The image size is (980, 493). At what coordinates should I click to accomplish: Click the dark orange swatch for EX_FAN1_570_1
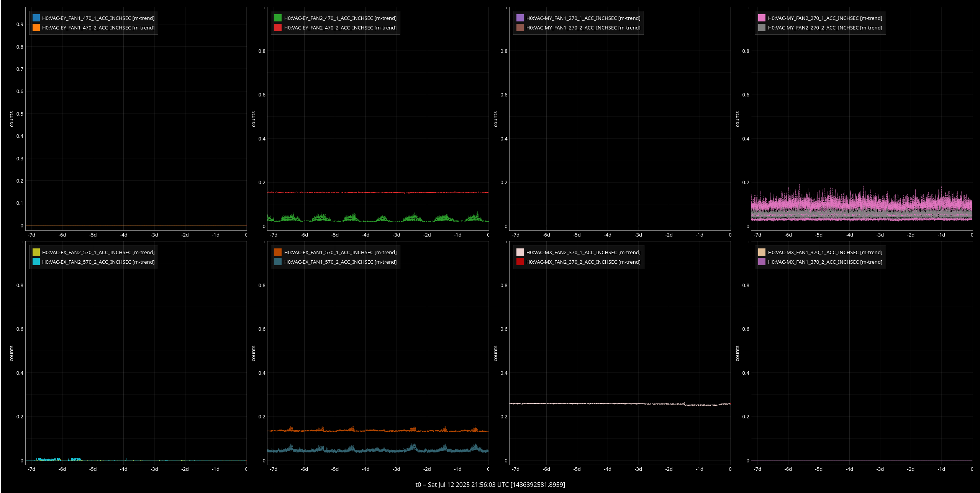point(278,252)
